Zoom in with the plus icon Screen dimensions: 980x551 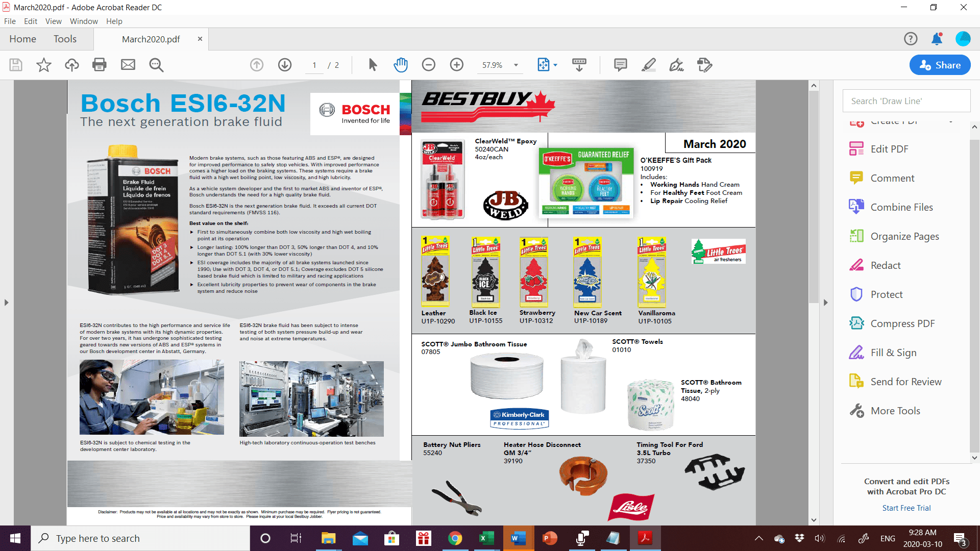(x=457, y=65)
